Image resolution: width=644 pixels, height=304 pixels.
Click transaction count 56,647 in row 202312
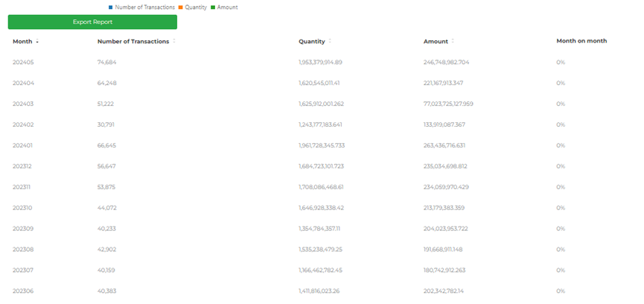click(x=106, y=166)
